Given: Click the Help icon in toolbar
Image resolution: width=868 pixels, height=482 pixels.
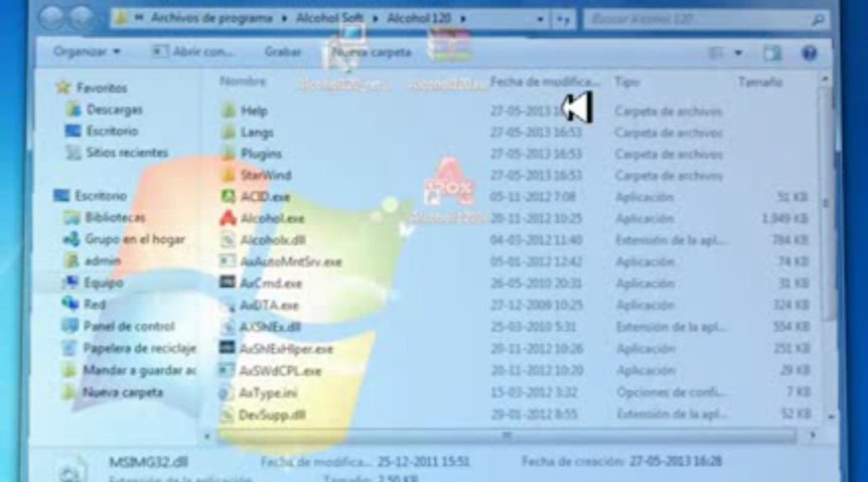Looking at the screenshot, I should pyautogui.click(x=809, y=53).
